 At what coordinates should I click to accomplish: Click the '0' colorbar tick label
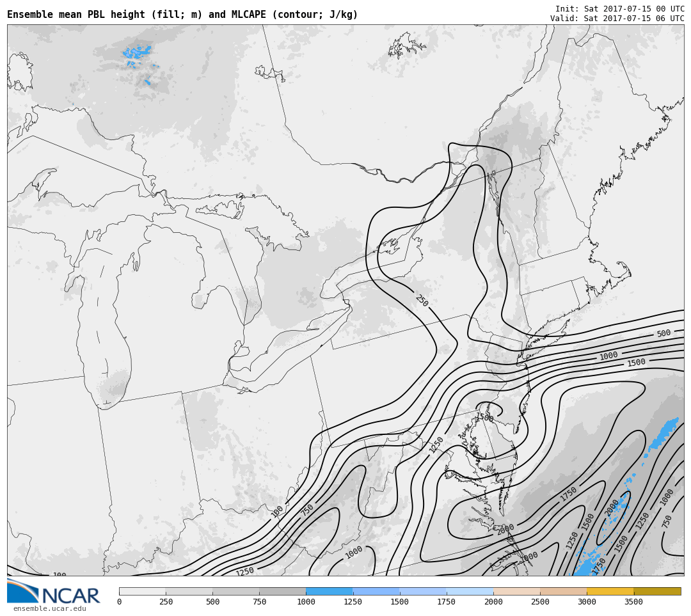pos(120,602)
